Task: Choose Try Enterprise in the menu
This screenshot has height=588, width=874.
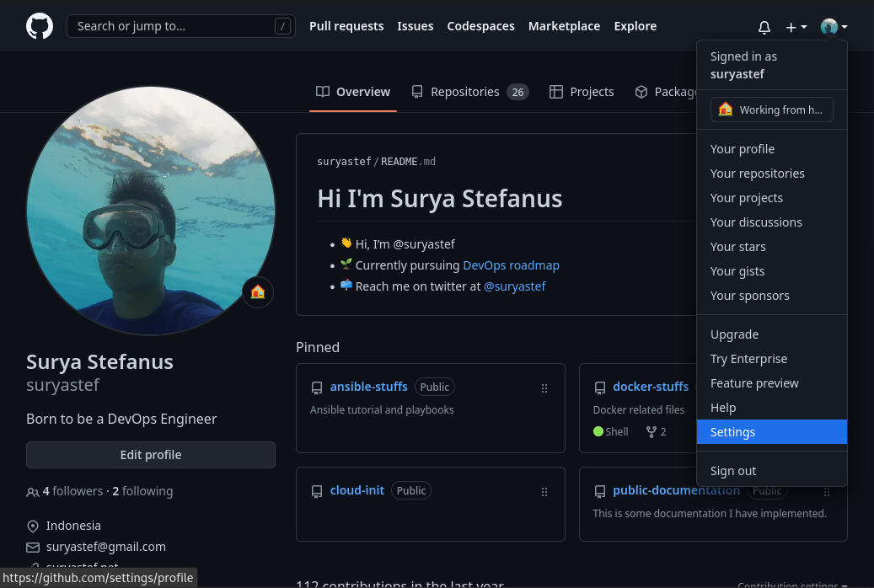Action: 772,359
